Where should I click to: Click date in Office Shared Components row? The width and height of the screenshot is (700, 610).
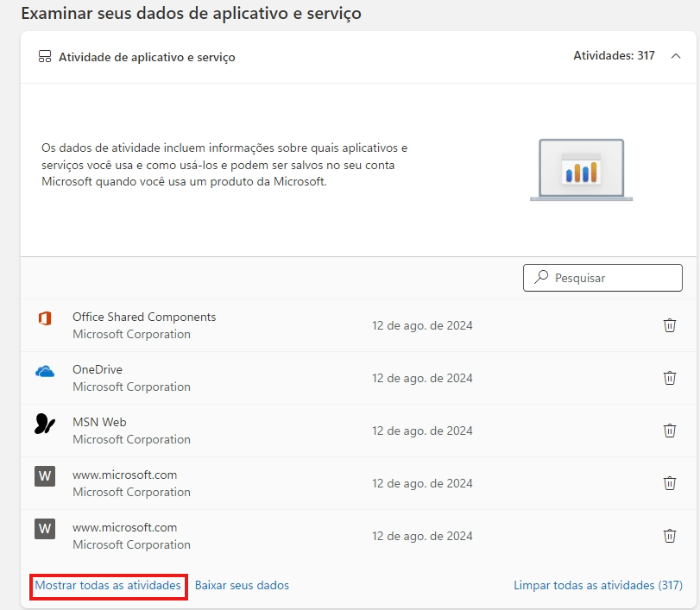[x=422, y=325]
